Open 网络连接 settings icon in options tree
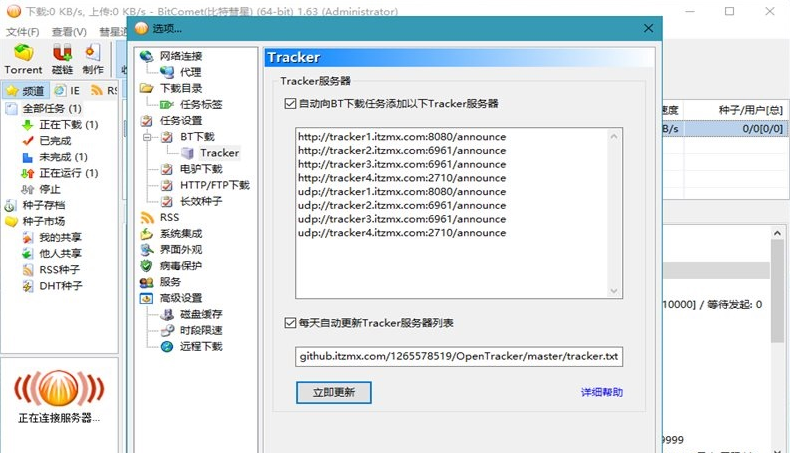Viewport: 790px width, 453px height. 147,56
